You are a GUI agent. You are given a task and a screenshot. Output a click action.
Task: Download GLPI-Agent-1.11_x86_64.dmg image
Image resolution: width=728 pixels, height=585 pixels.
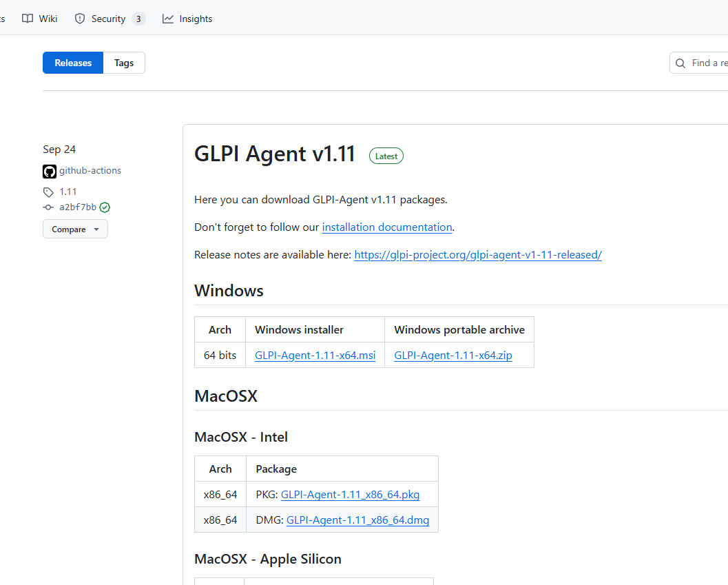point(357,520)
